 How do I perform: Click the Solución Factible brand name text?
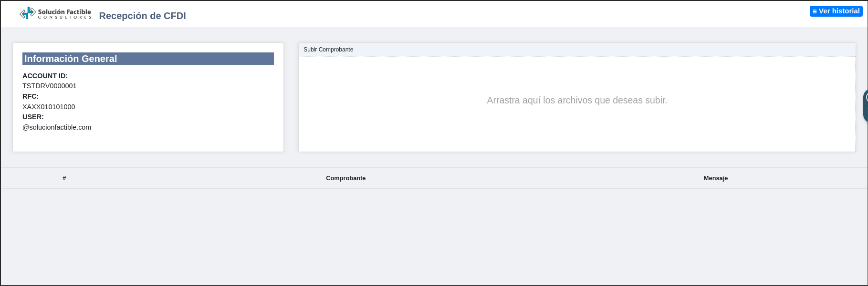point(64,11)
